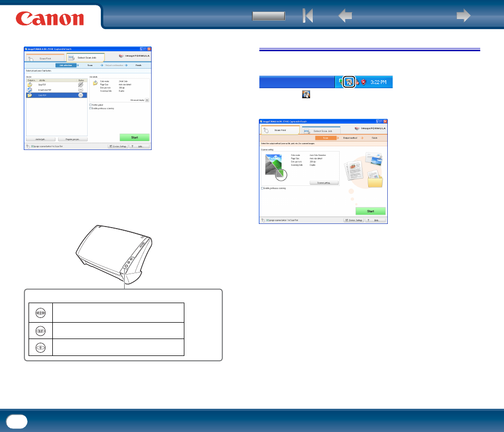Click the imageFORMULA logo in Scan First window
This screenshot has height=432, width=504.
370,128
